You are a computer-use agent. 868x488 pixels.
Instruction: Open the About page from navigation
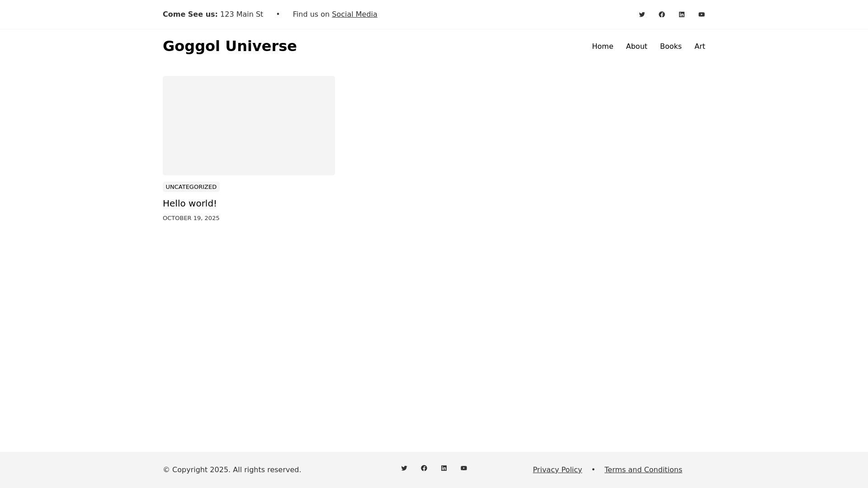[637, 47]
